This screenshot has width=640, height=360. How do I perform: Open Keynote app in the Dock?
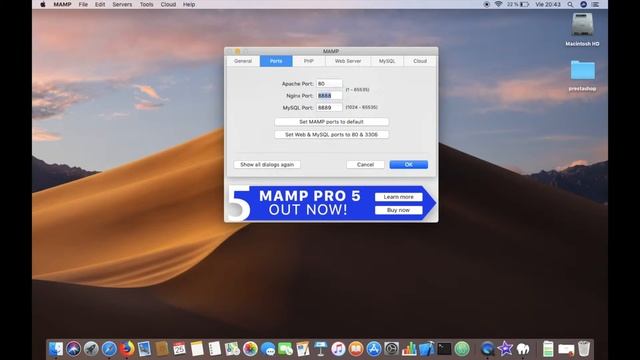320,349
